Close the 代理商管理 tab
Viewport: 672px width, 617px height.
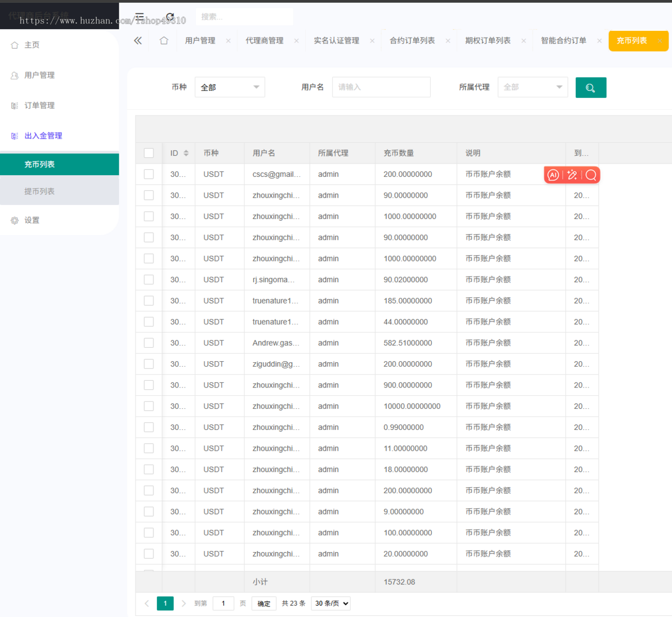click(x=296, y=41)
